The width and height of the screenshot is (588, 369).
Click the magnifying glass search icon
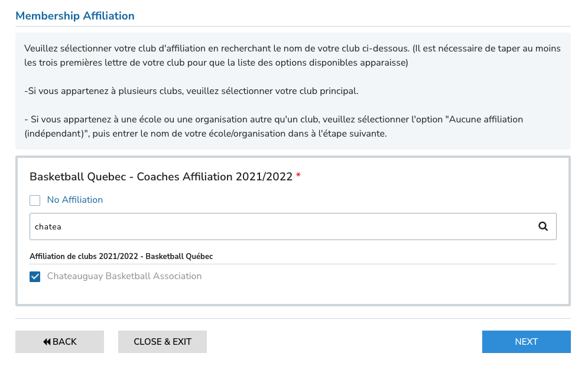(543, 226)
